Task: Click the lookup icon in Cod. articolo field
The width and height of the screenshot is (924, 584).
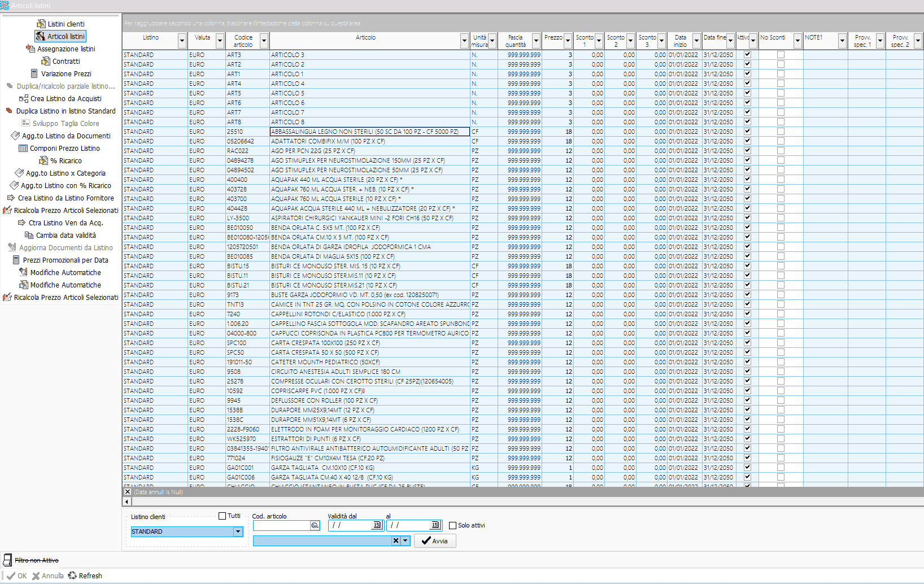Action: tap(315, 525)
